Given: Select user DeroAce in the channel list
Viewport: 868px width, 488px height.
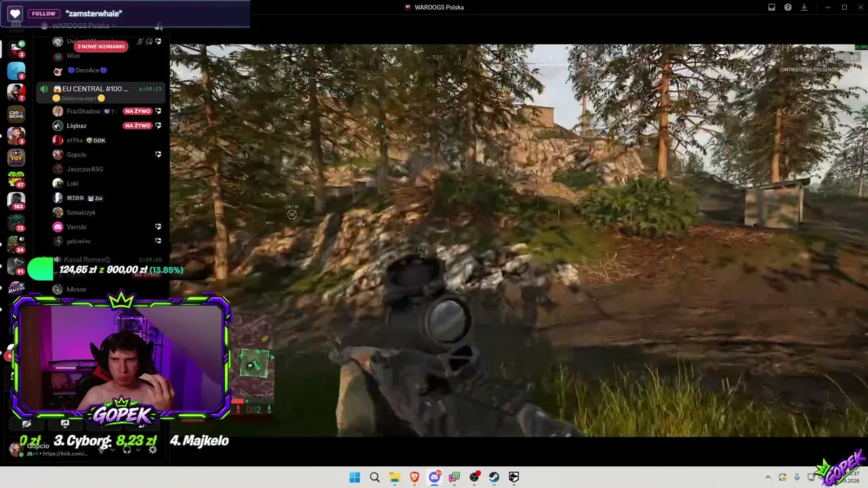Looking at the screenshot, I should (87, 70).
